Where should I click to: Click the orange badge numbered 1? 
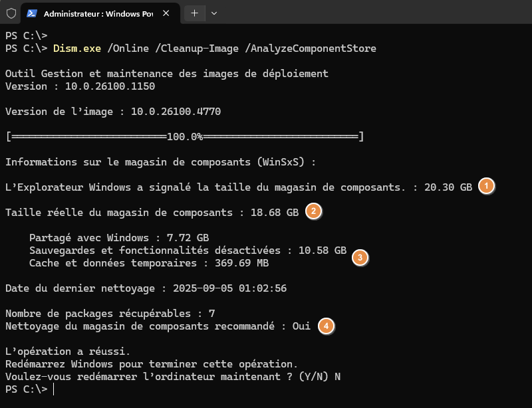coord(487,187)
